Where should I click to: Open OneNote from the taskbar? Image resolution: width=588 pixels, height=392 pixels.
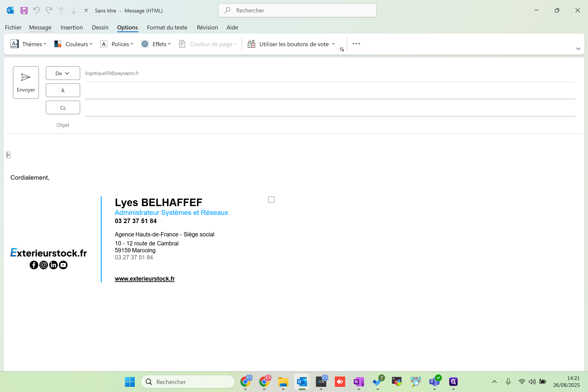pyautogui.click(x=359, y=382)
